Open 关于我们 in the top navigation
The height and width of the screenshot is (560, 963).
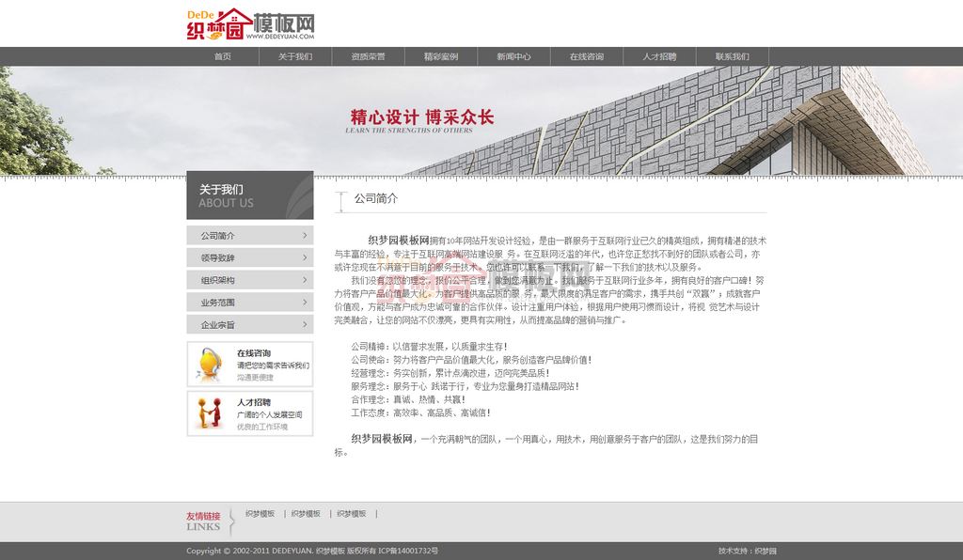pos(295,56)
